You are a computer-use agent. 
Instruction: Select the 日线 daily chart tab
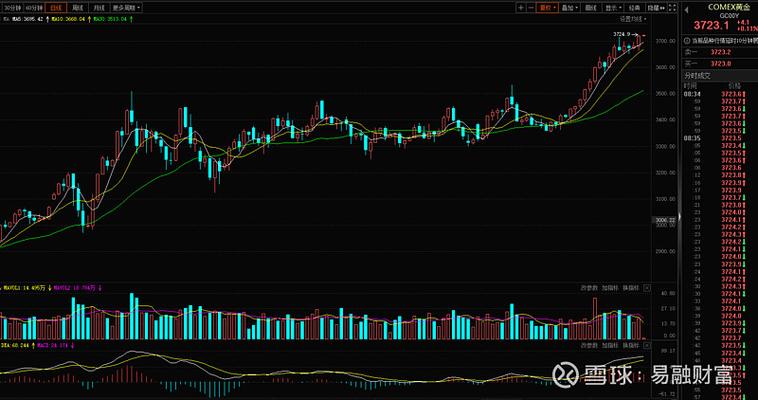click(x=56, y=7)
